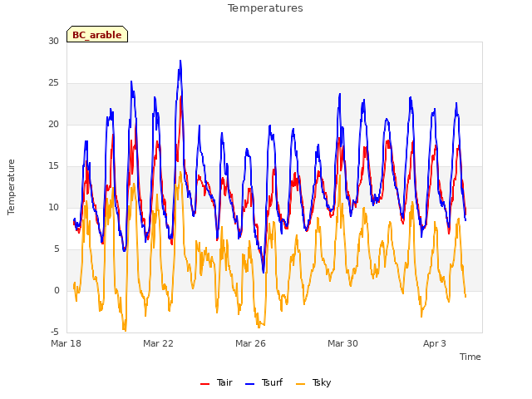The height and width of the screenshot is (399, 532).
Task: Click the 5 y-axis tick label
Action: pyautogui.click(x=57, y=249)
